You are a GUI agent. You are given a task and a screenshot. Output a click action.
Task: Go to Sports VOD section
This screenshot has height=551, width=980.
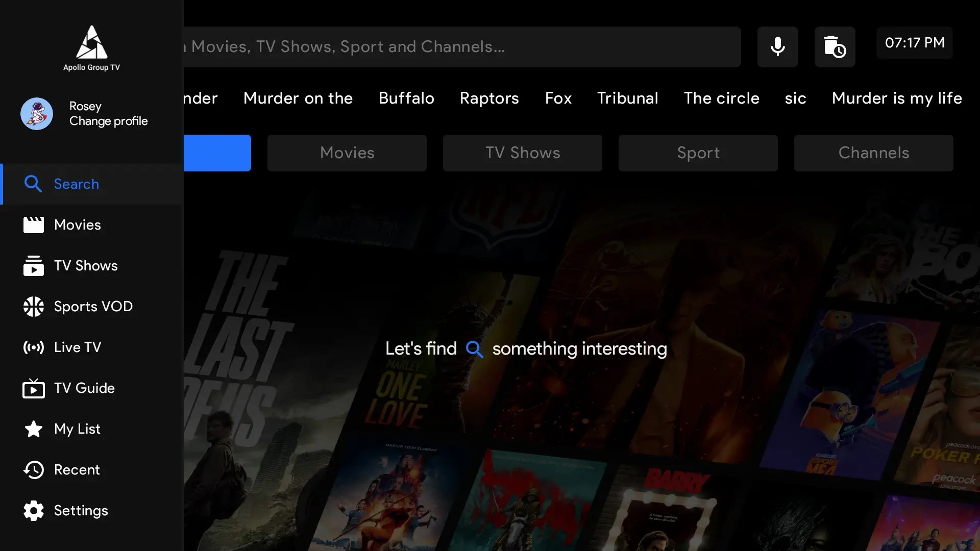(x=93, y=307)
